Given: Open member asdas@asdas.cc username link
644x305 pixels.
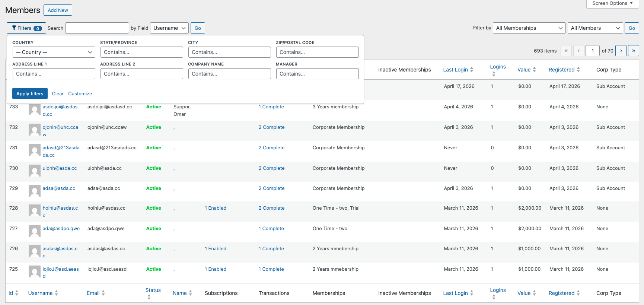Looking at the screenshot, I should click(x=60, y=252).
